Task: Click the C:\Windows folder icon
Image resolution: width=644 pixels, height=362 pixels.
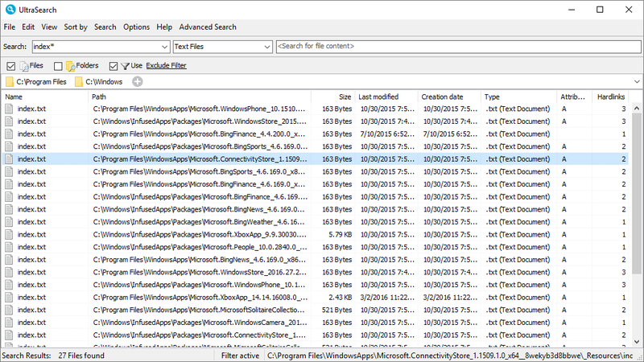Action: [79, 81]
